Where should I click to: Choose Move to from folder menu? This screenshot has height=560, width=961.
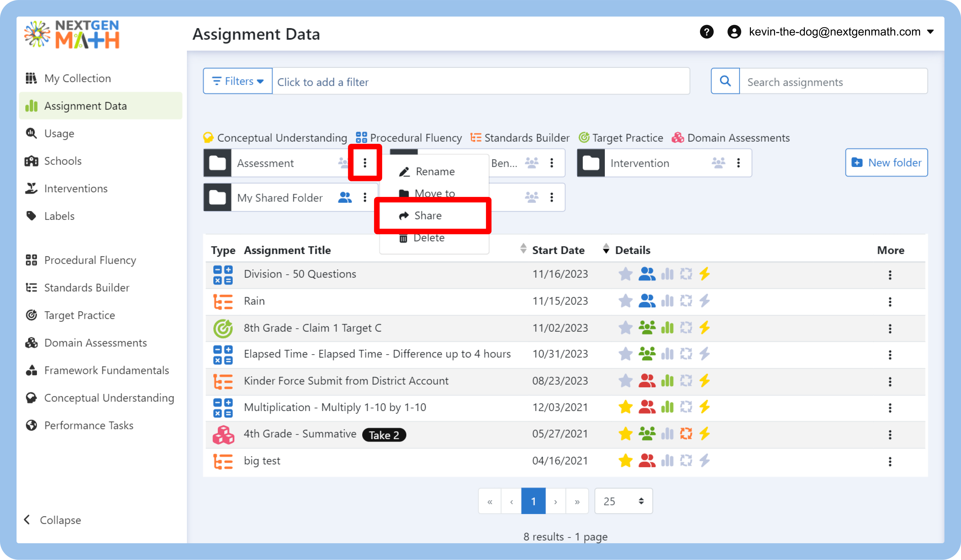tap(434, 193)
